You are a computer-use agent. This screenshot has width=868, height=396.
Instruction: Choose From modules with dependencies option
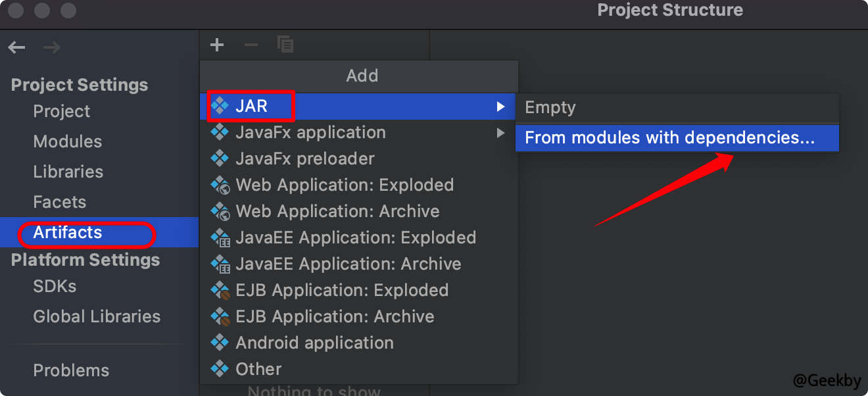click(x=669, y=138)
